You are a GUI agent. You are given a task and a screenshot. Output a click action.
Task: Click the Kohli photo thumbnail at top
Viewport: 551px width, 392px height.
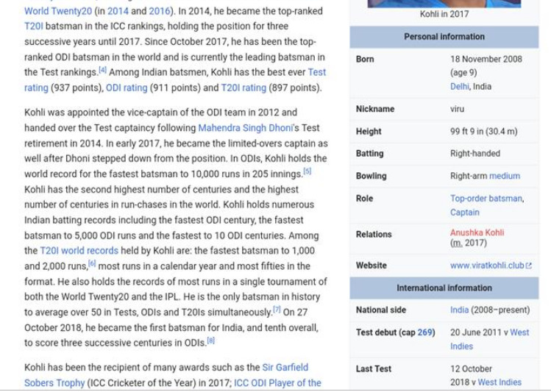(444, 4)
